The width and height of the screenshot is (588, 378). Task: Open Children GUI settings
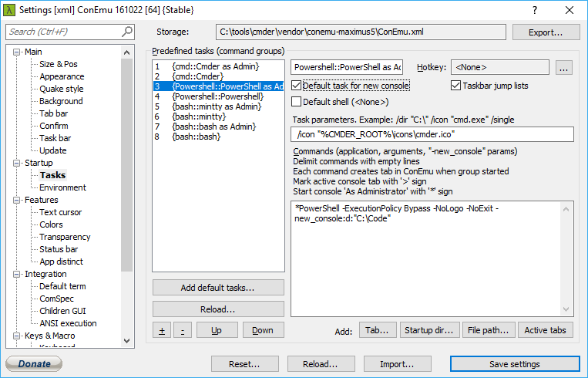62,311
